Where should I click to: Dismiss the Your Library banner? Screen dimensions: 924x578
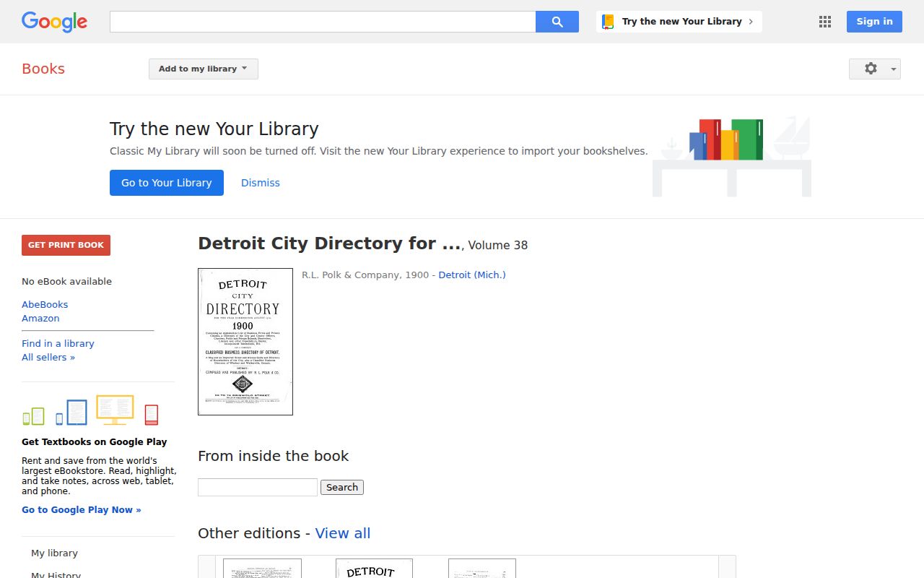click(x=261, y=183)
